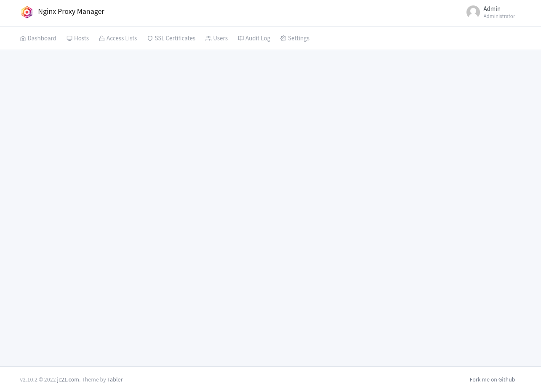Click the Nginx Proxy Manager title text
541x392 pixels.
71,11
